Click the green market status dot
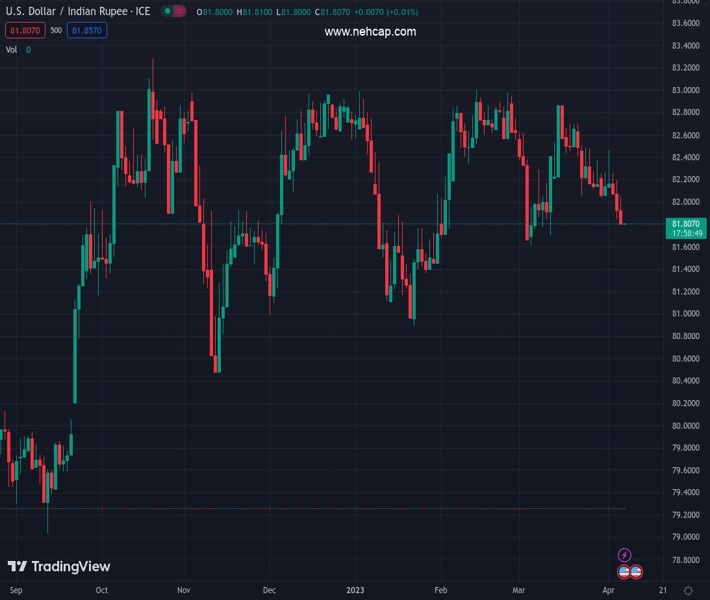 [166, 12]
